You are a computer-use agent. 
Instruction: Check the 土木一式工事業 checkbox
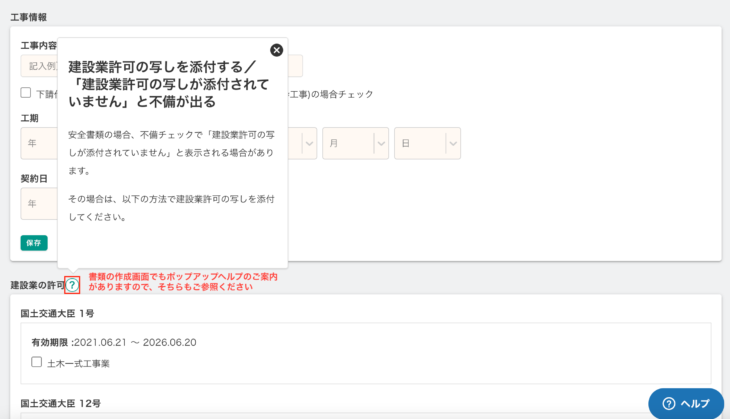click(x=37, y=362)
